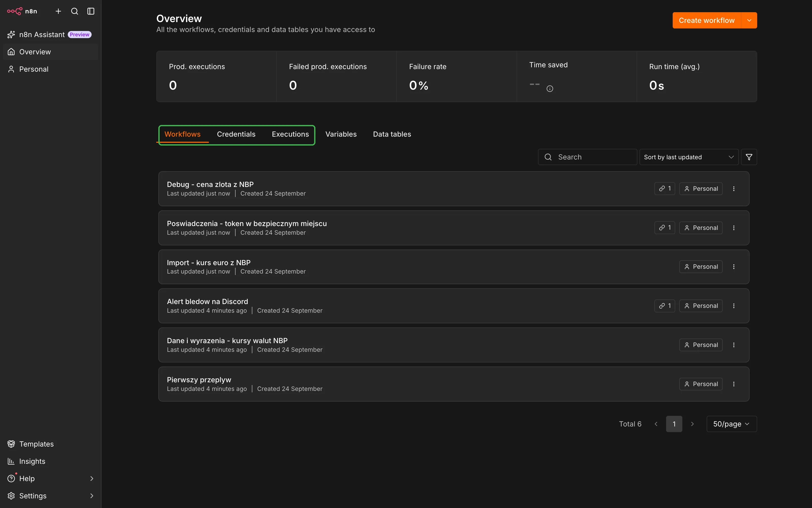The width and height of the screenshot is (812, 508).
Task: Click the n8n logo
Action: point(22,11)
